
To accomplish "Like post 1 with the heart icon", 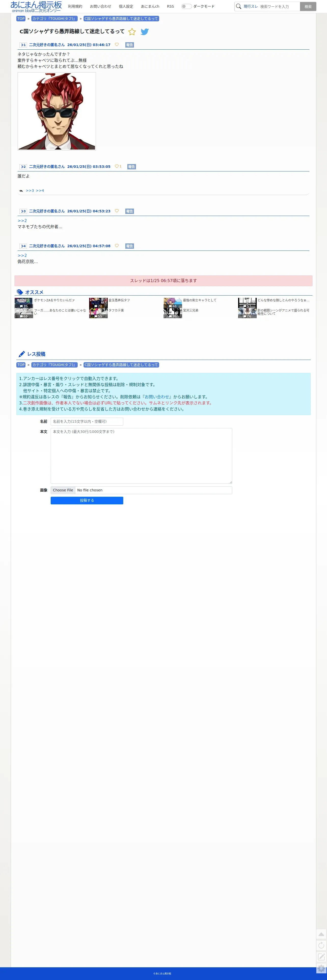I will coord(117,45).
